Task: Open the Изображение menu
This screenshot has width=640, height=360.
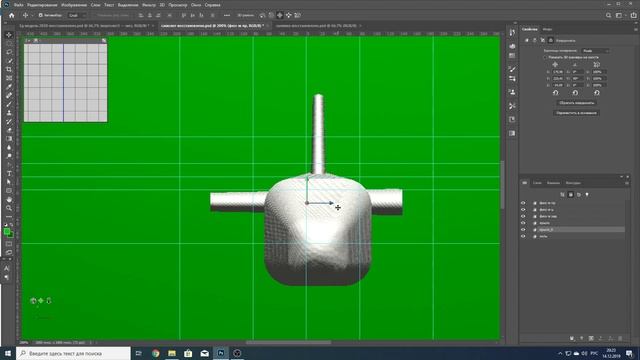Action: [x=74, y=5]
